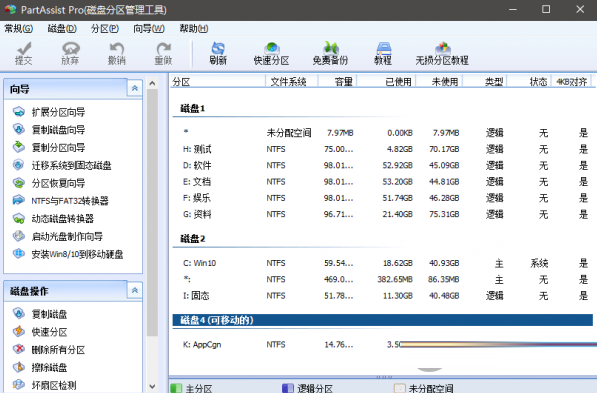Open 动态磁盘转换器
Screen dimensions: 597x393
coord(53,219)
